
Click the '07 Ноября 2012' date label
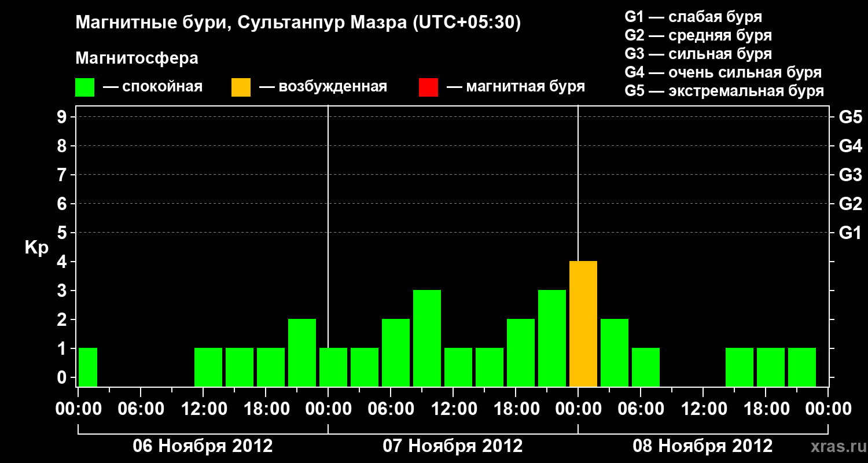tap(453, 446)
